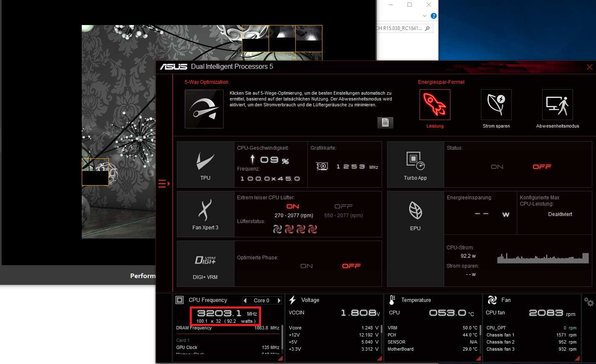Switch extreme quiet CPU fan OFF
This screenshot has width=596, height=364.
point(344,206)
